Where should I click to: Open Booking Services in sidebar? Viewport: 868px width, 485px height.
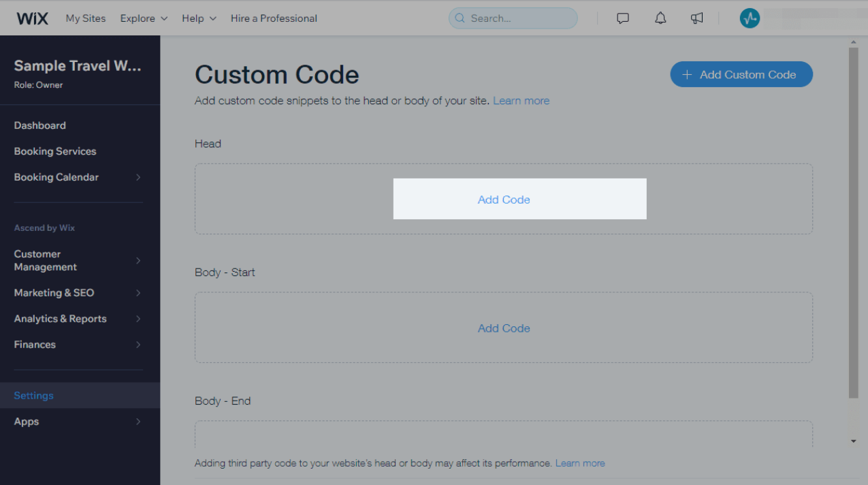pos(55,151)
